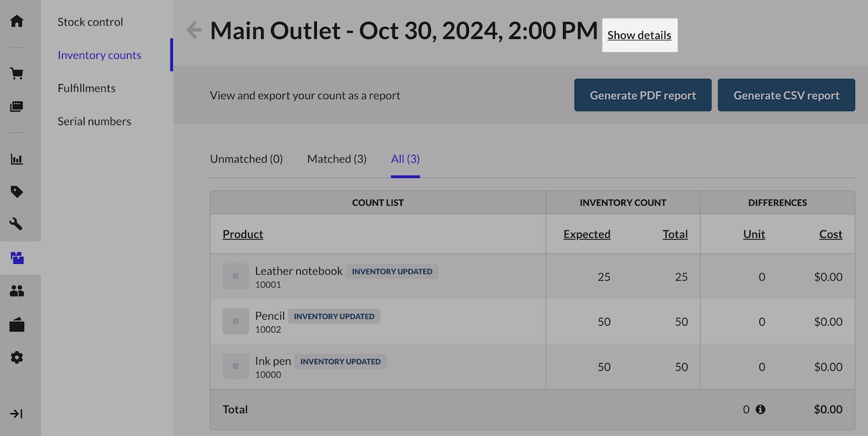Go back using the left arrow
Image resolution: width=868 pixels, height=436 pixels.
tap(194, 30)
